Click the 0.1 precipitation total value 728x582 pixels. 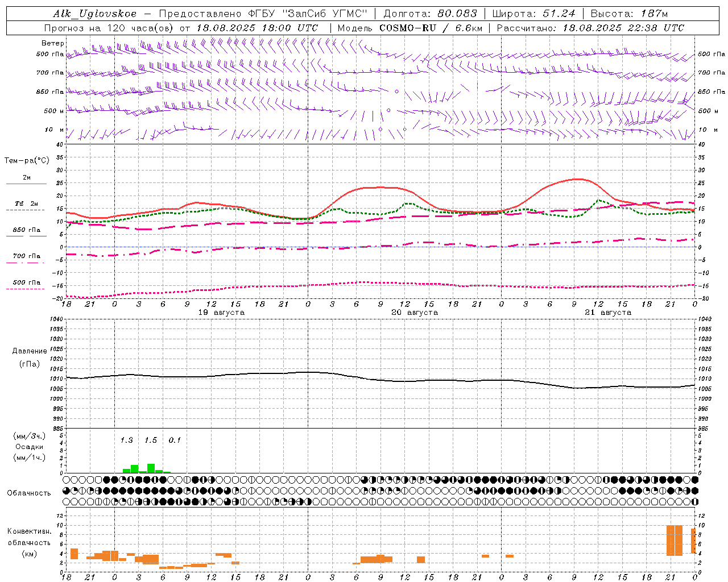[175, 440]
